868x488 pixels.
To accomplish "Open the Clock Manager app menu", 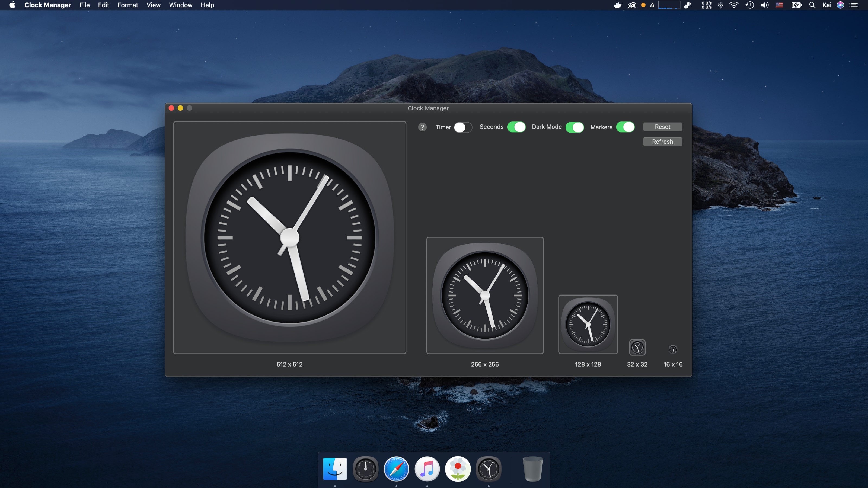I will [47, 5].
